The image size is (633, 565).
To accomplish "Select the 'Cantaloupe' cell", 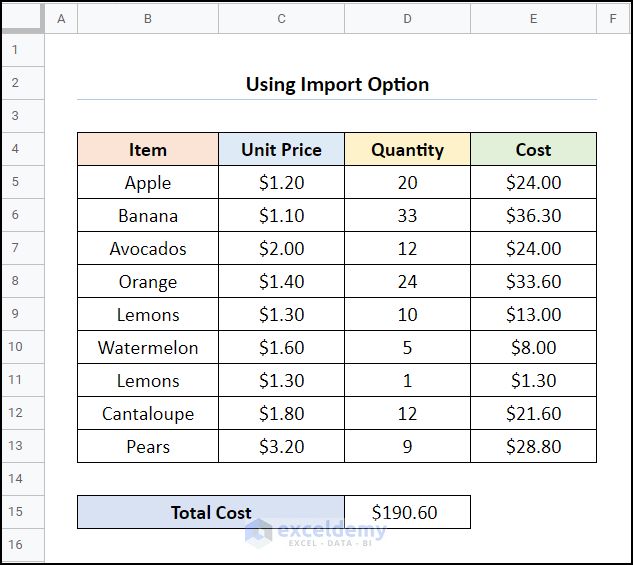I will pyautogui.click(x=148, y=414).
